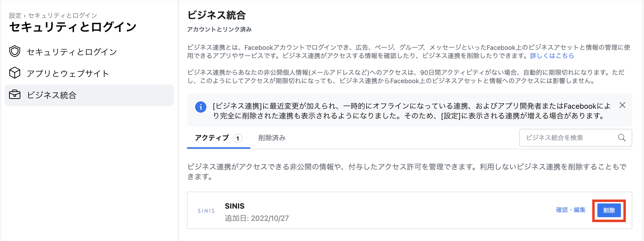
Task: Select the shield-shaped security icon in sidebar
Action: tap(15, 51)
